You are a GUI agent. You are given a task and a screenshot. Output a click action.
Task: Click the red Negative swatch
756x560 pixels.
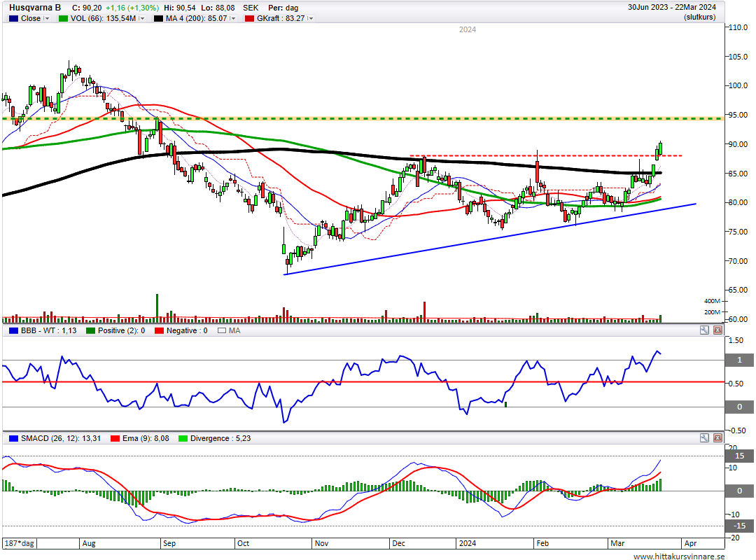159,330
